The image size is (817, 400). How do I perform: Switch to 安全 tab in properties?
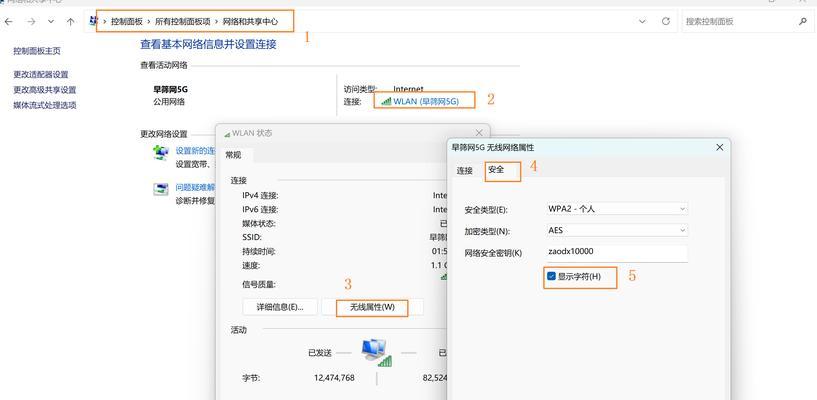pyautogui.click(x=496, y=170)
